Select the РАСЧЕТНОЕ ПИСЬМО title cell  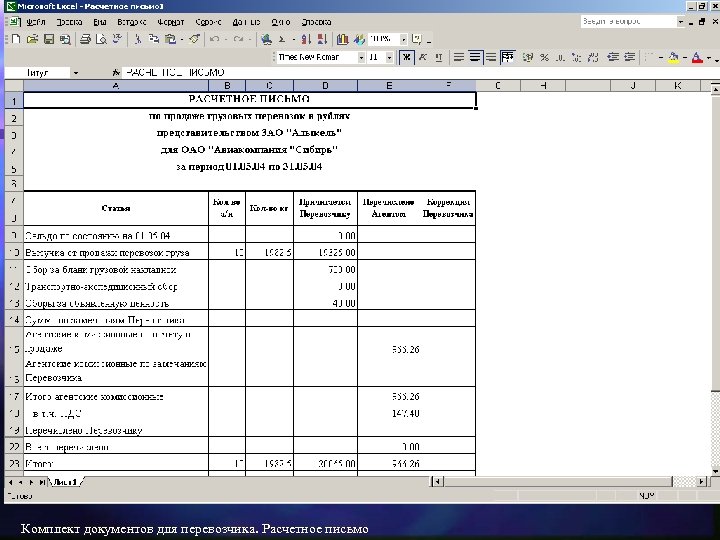pyautogui.click(x=249, y=99)
